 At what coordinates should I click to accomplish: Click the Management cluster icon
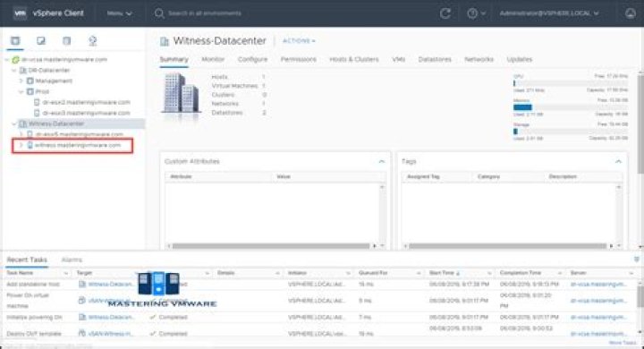[x=30, y=81]
